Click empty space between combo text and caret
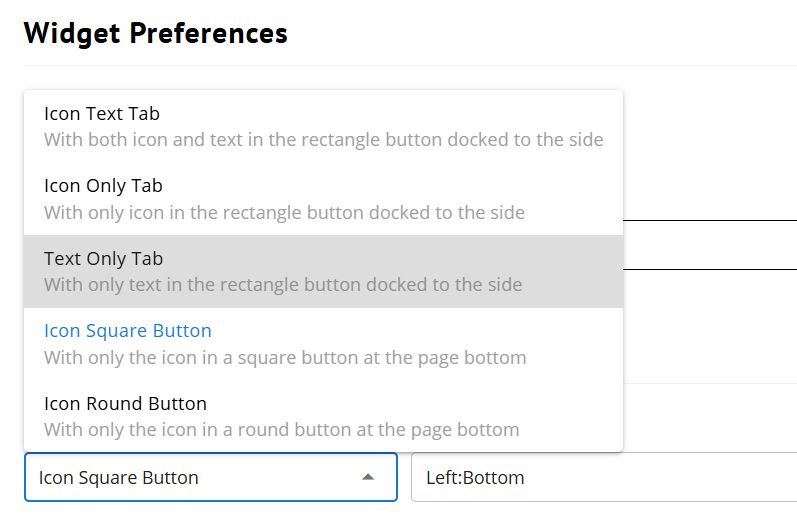Screen dimensions: 797x531 coord(280,478)
